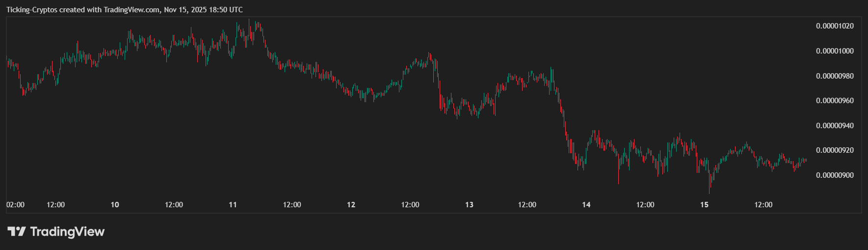The image size is (868, 250).
Task: Select date 10 on the time axis
Action: (115, 205)
